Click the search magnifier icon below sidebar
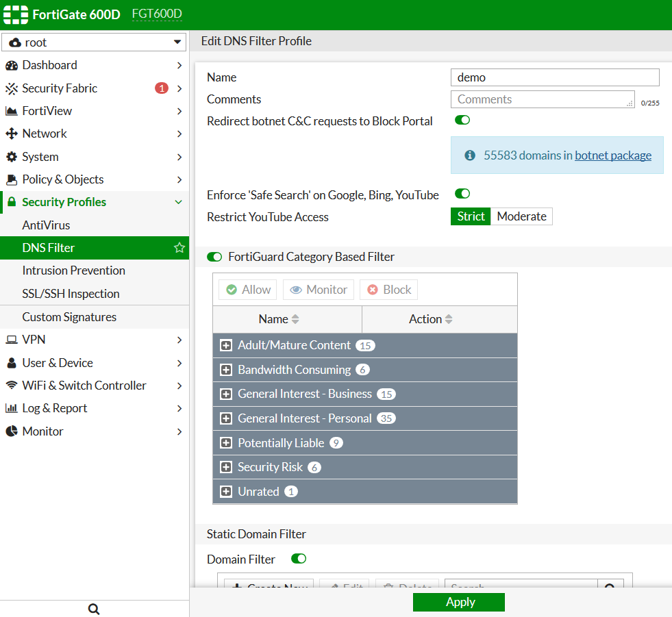This screenshot has height=617, width=672. coord(95,609)
